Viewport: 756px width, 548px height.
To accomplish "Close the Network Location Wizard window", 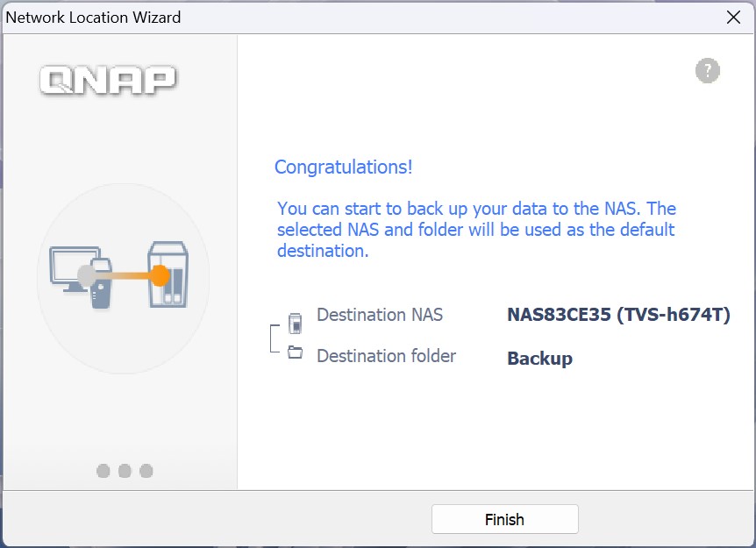I will tap(734, 16).
